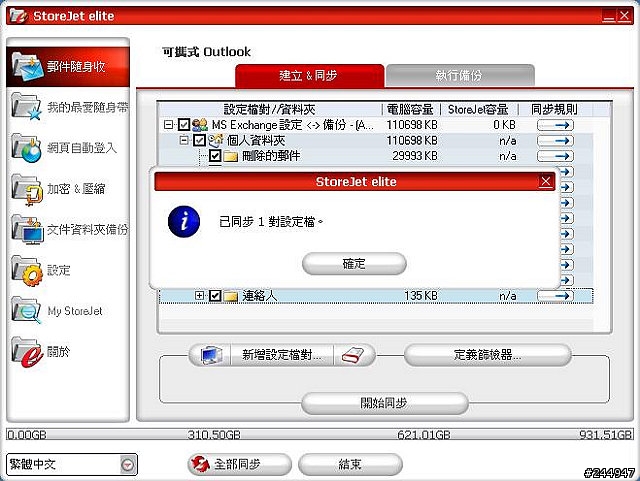The height and width of the screenshot is (481, 640).
Task: Click the 全部同步 button
Action: pyautogui.click(x=240, y=464)
